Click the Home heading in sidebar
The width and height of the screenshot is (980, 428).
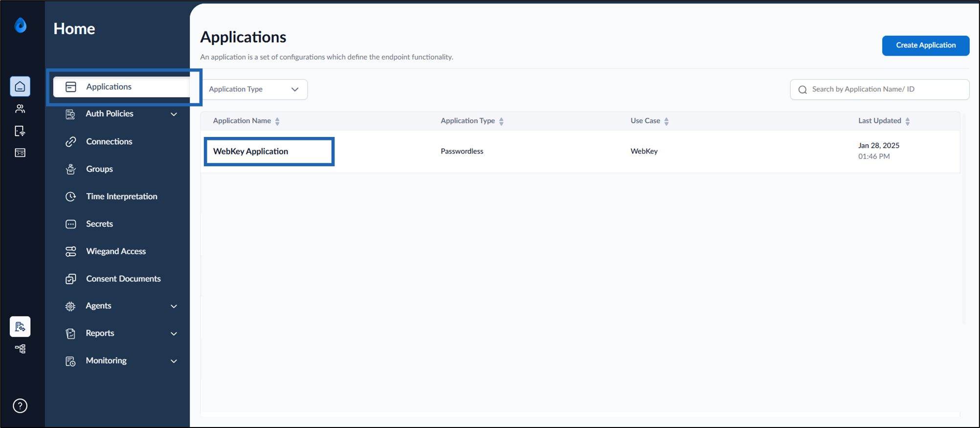74,29
